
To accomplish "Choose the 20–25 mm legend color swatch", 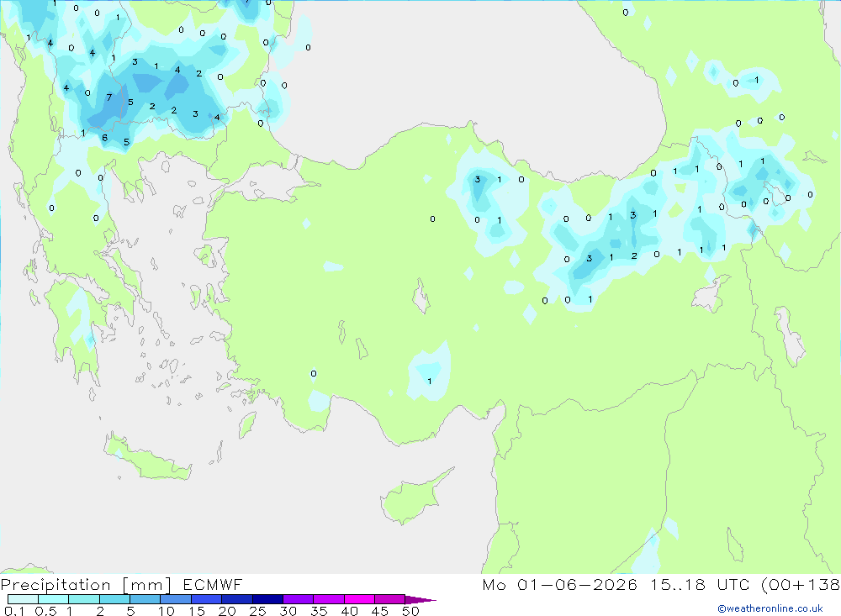I will 237,599.
